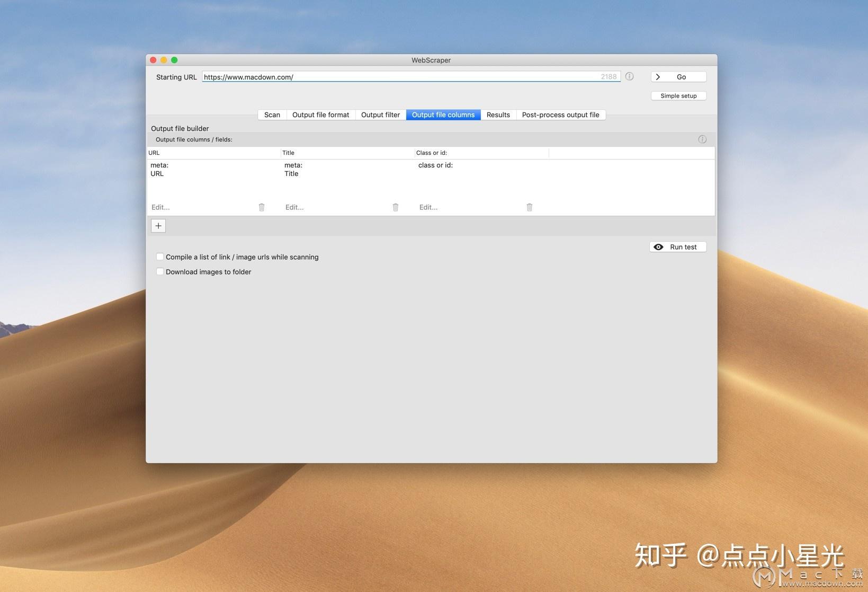This screenshot has height=592, width=868.
Task: Edit the URL column configuration
Action: (x=160, y=207)
